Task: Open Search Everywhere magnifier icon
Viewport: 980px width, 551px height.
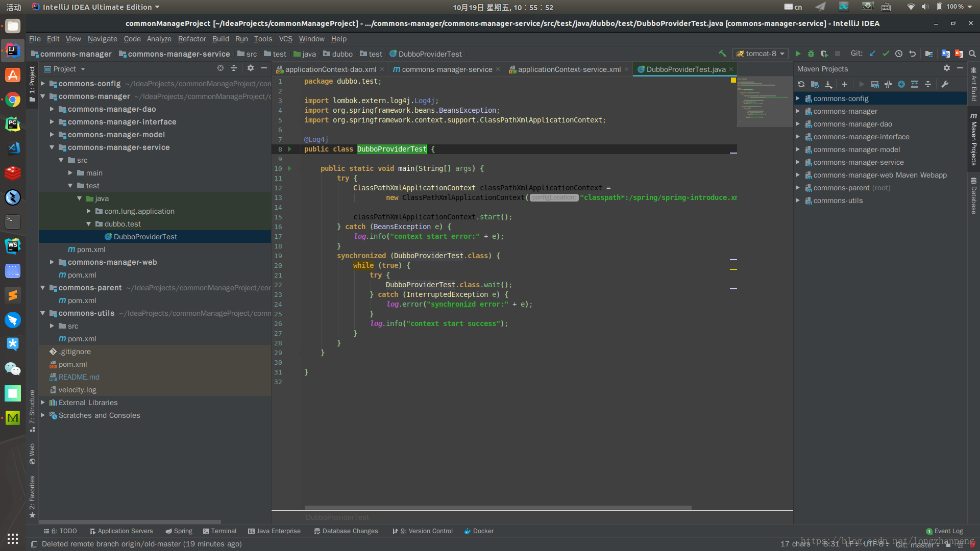Action: coord(972,54)
